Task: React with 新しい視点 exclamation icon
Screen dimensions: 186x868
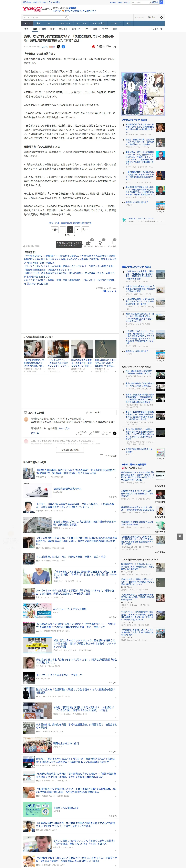Action: [x=112, y=243]
